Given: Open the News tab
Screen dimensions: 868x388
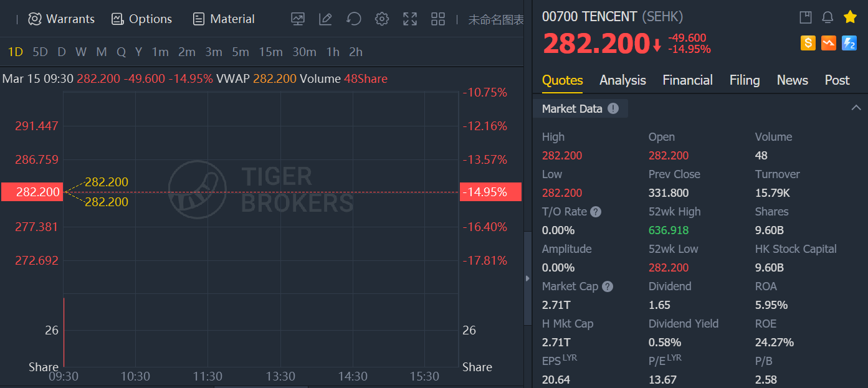Looking at the screenshot, I should pos(792,80).
